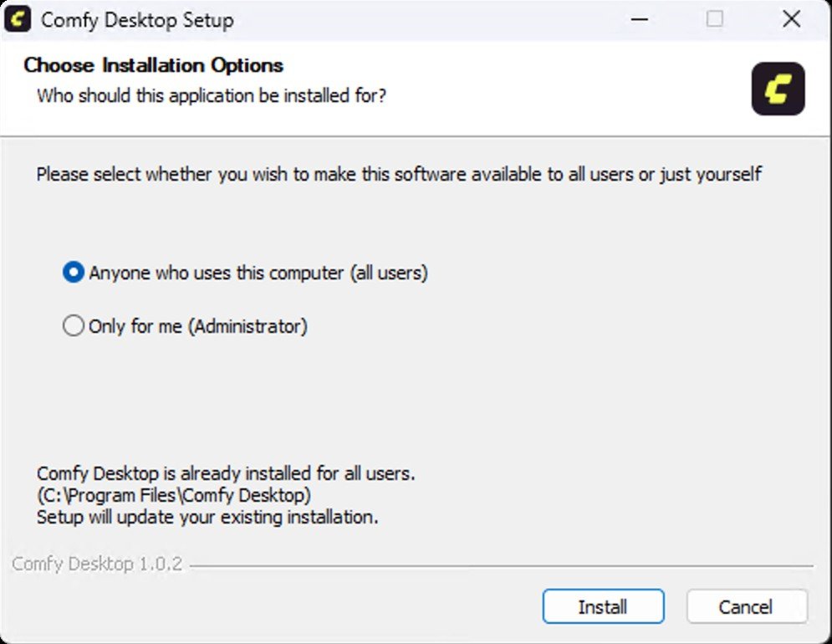Click 'Setup will update your existing installation' text

click(207, 517)
